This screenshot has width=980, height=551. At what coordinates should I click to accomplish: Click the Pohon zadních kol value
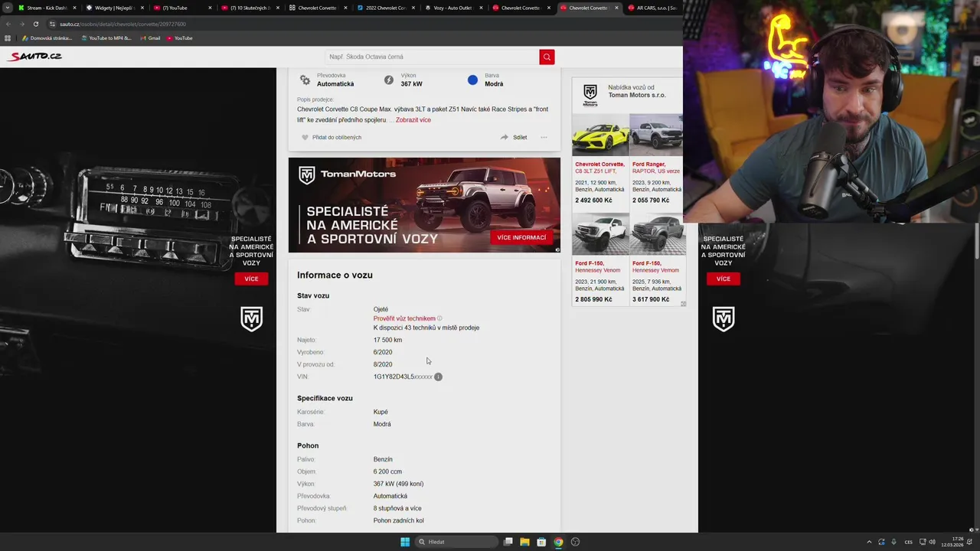[398, 520]
